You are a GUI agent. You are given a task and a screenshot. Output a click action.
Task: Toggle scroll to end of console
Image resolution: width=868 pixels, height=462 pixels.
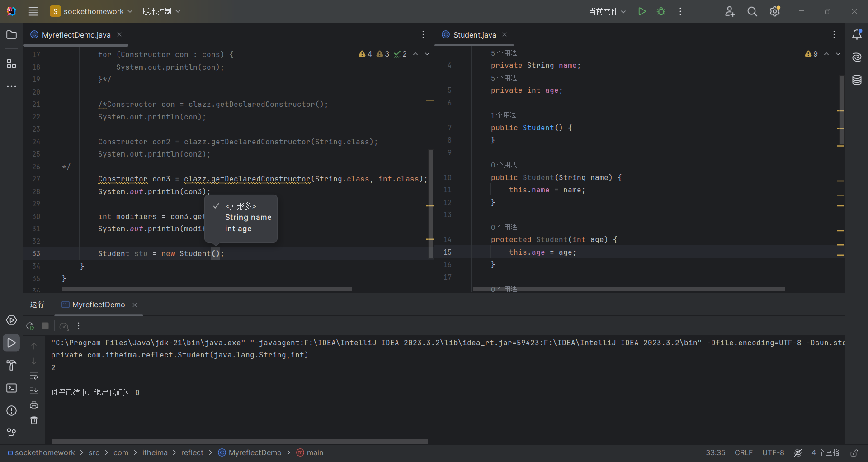(34, 391)
